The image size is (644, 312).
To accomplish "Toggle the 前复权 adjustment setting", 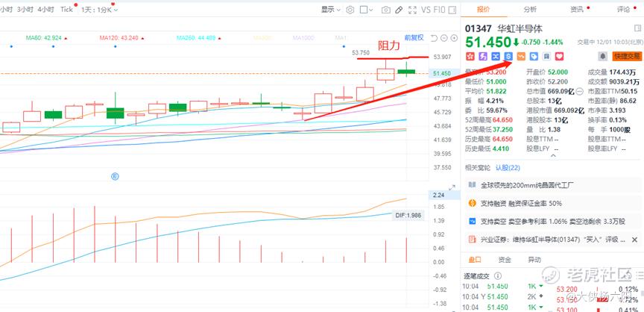I will [x=414, y=37].
